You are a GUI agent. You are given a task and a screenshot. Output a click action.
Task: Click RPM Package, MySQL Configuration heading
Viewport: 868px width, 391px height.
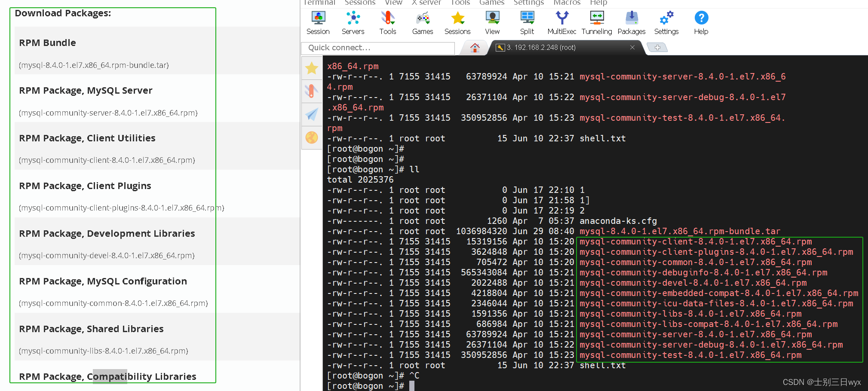pyautogui.click(x=103, y=281)
